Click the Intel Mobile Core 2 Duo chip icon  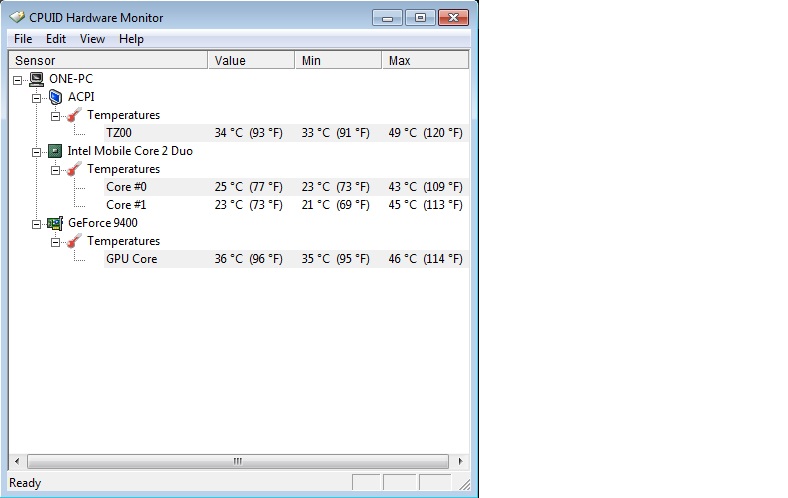click(x=55, y=151)
